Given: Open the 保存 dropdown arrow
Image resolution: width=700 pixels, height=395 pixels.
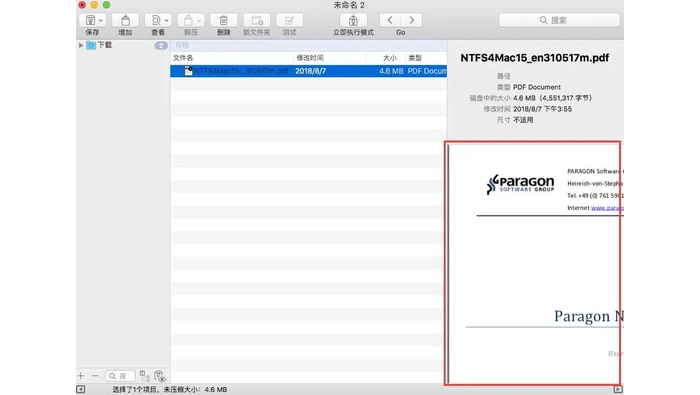Looking at the screenshot, I should 101,21.
